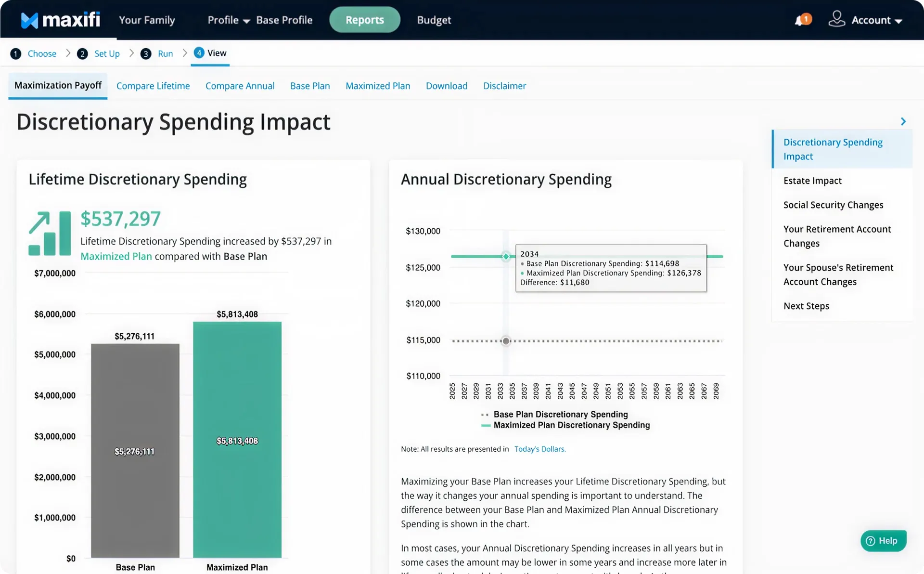The image size is (924, 574).
Task: Open the Download tab
Action: pos(446,86)
